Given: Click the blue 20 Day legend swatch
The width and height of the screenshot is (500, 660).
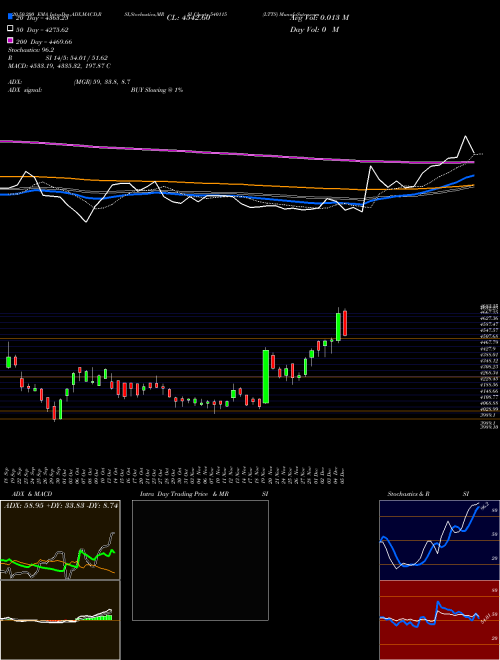Looking at the screenshot, I should (10, 16).
